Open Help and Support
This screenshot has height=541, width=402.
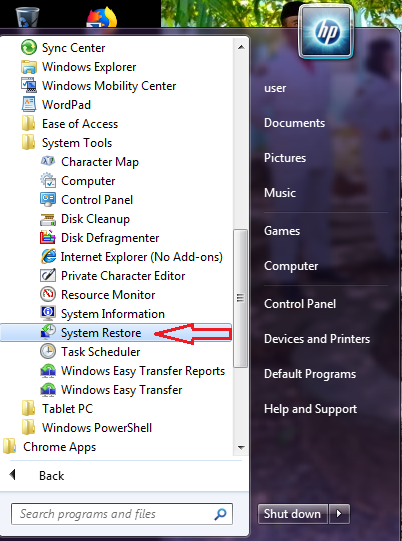(311, 409)
